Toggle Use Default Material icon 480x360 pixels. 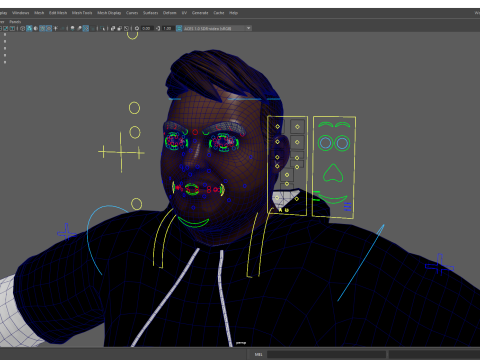click(36, 28)
